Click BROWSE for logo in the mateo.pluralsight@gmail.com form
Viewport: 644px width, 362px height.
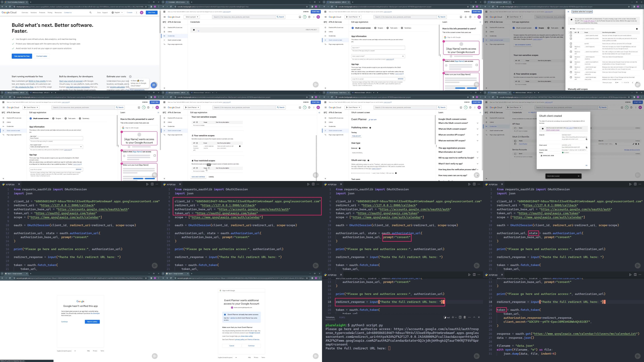(x=78, y=169)
